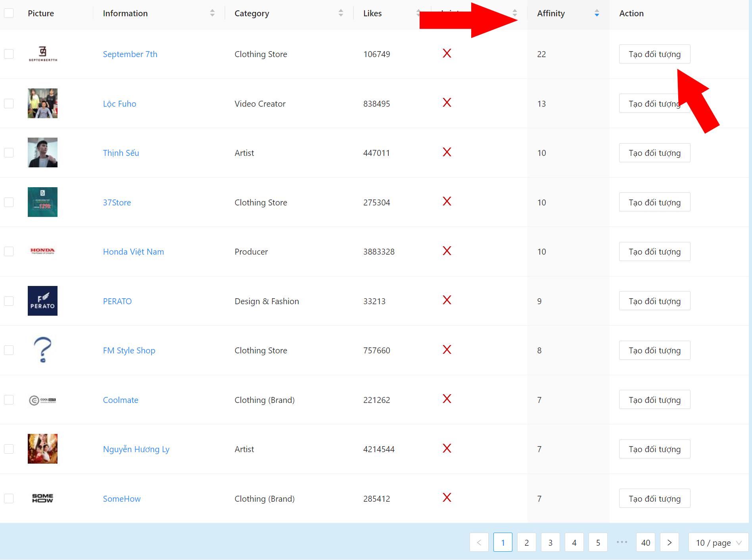Sort by the Category column arrows

coord(341,13)
